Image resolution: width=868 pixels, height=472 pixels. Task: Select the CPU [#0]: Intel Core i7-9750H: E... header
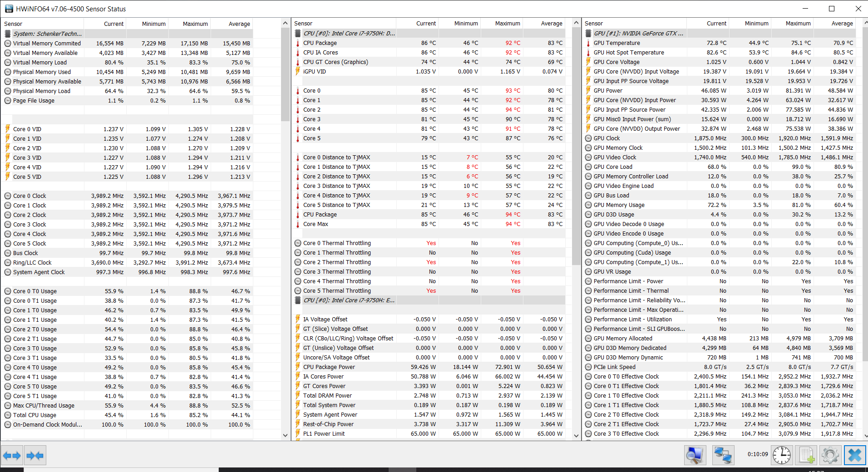pyautogui.click(x=429, y=300)
